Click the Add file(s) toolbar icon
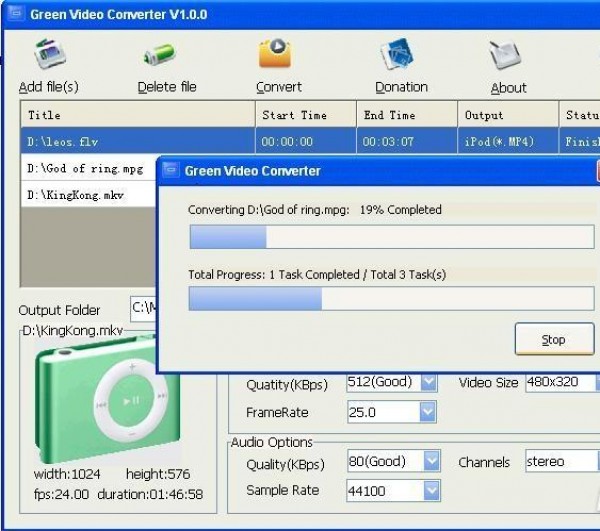 [x=48, y=57]
